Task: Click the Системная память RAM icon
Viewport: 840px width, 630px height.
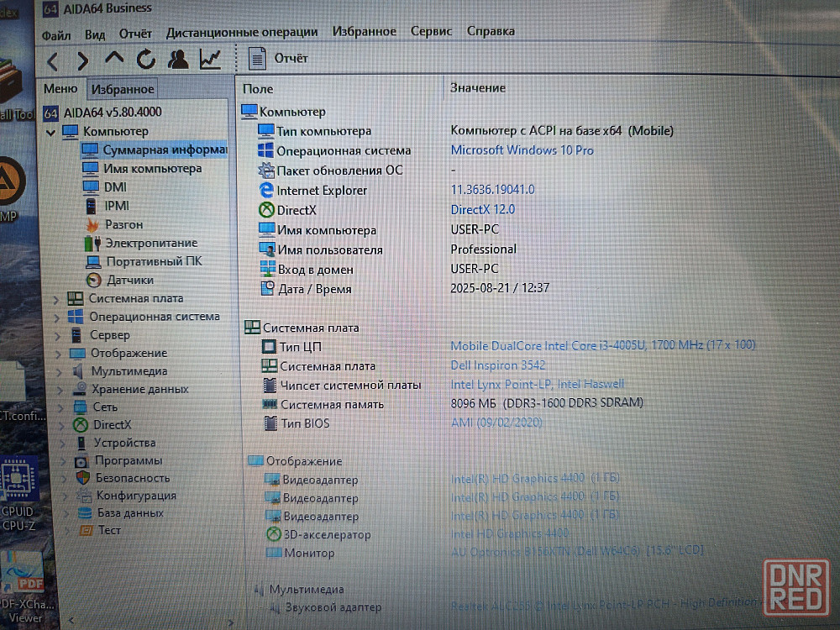Action: [270, 404]
